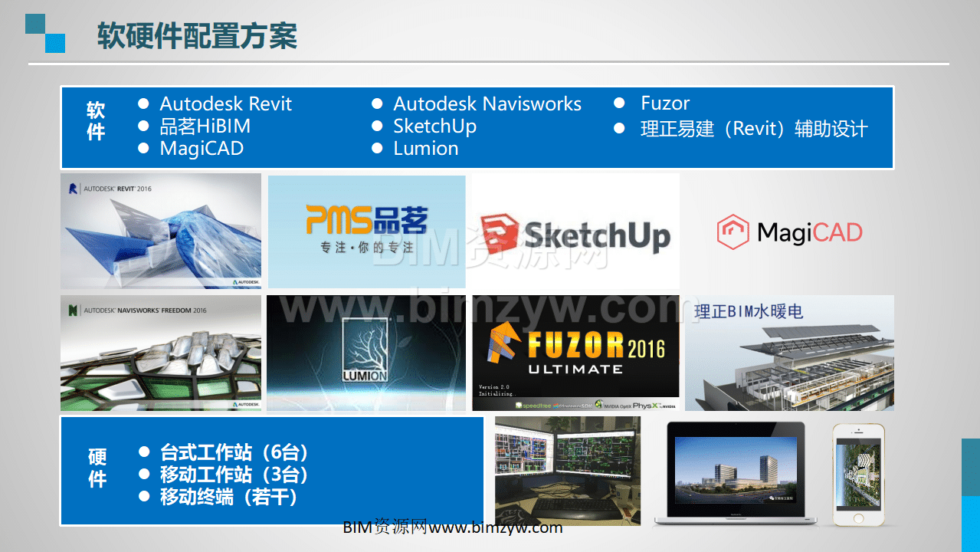Select the Autodesk Navisworks bullet text

(x=487, y=103)
